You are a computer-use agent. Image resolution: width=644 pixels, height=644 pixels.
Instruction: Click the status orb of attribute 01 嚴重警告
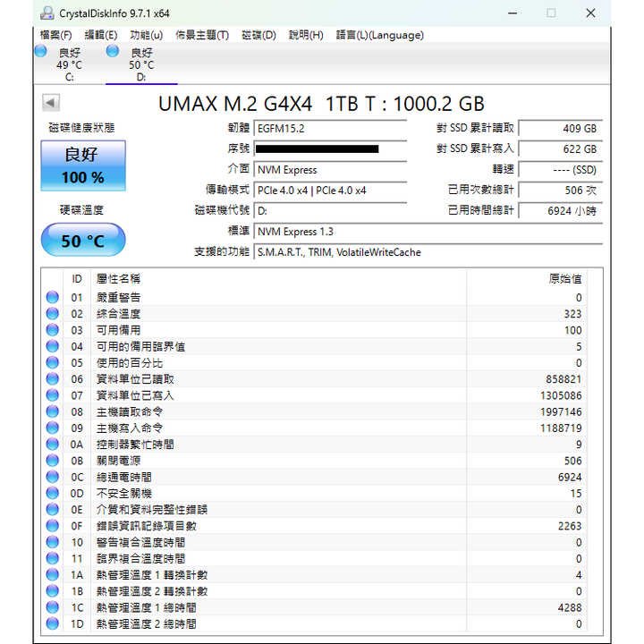[x=53, y=297]
